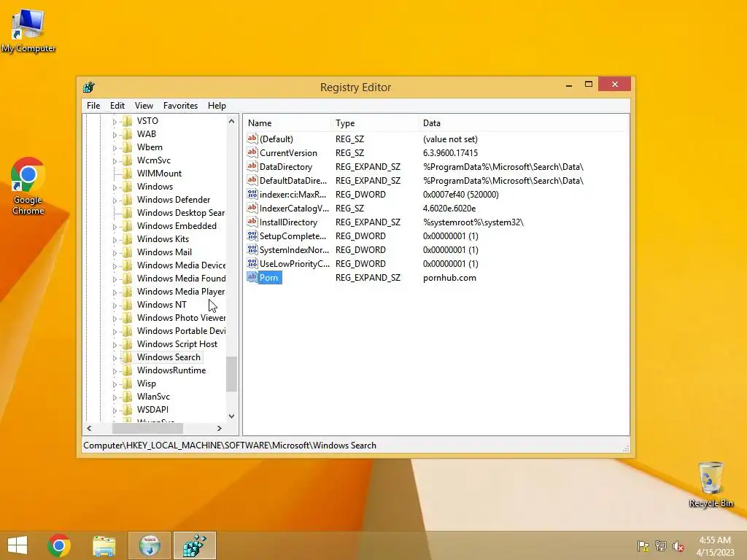Click the UseLowPriorityC... DWORD icon
This screenshot has width=747, height=560.
(252, 262)
